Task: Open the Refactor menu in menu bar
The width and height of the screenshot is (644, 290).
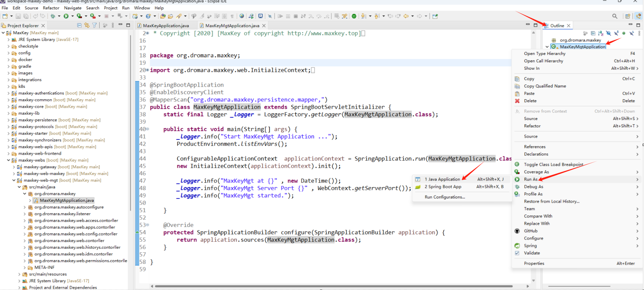Action: coord(51,8)
